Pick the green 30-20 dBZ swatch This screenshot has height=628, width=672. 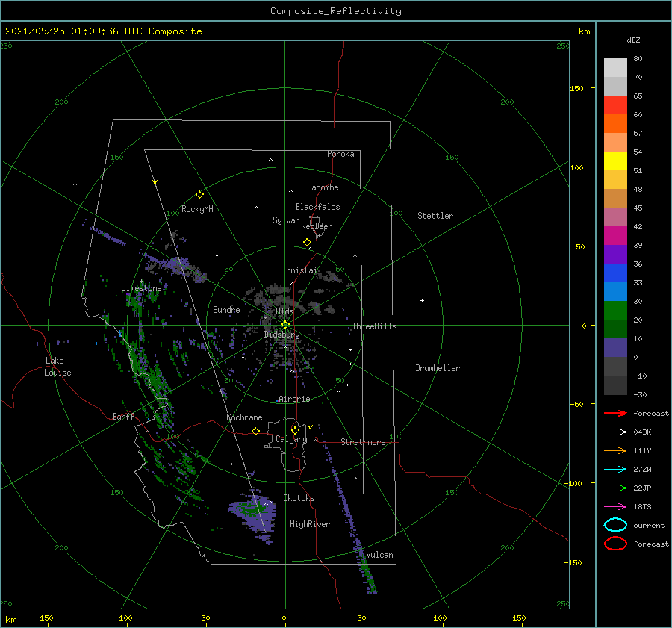coord(615,311)
